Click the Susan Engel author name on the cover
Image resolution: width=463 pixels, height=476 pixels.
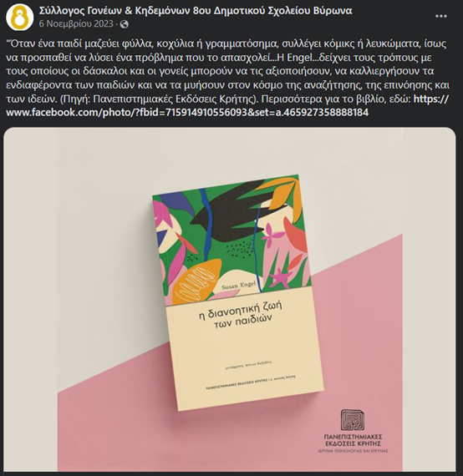(x=238, y=286)
